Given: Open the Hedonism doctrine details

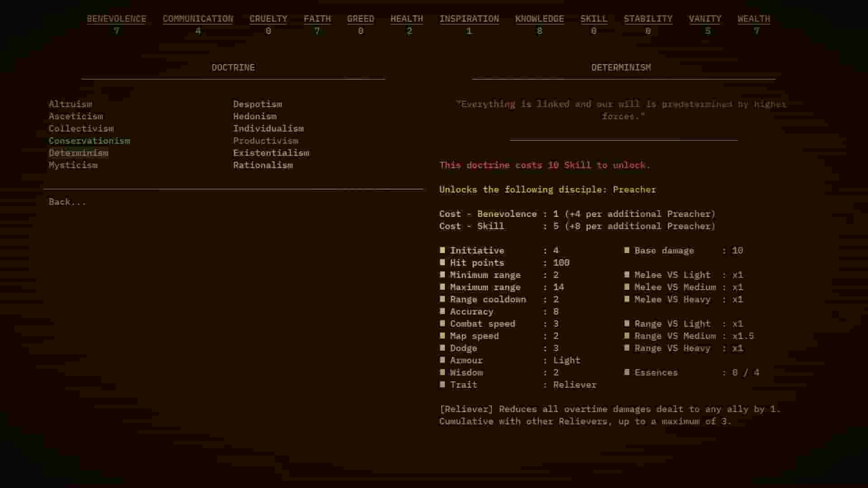Looking at the screenshot, I should point(255,116).
